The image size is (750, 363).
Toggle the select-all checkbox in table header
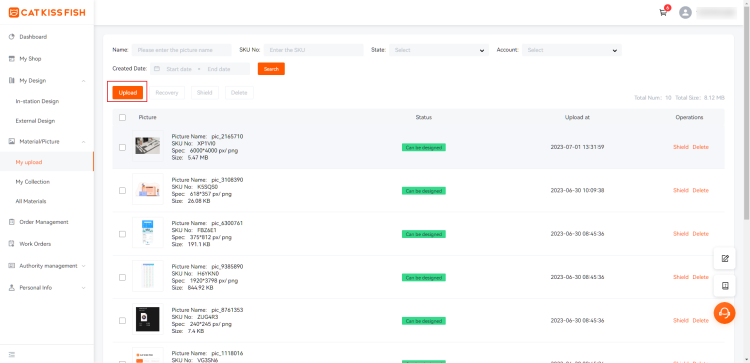(122, 117)
